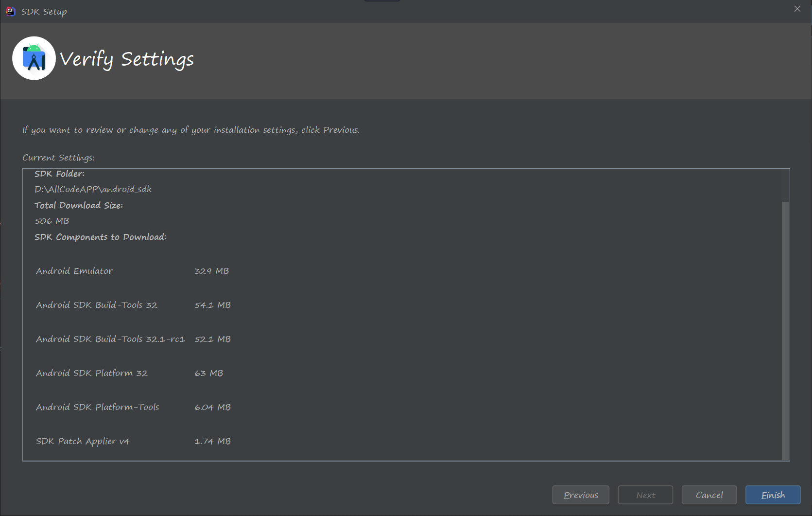Click the Verify Settings title
The width and height of the screenshot is (812, 516).
click(x=127, y=59)
